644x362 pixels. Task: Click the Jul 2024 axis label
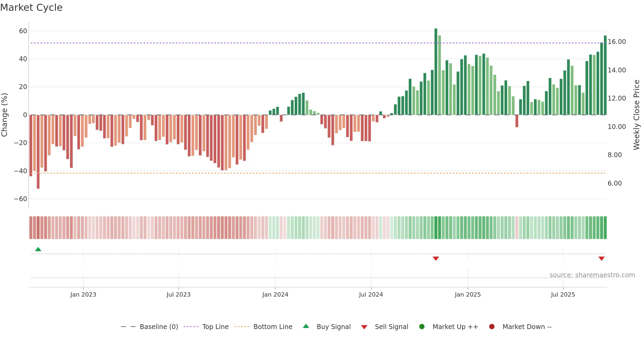click(371, 294)
